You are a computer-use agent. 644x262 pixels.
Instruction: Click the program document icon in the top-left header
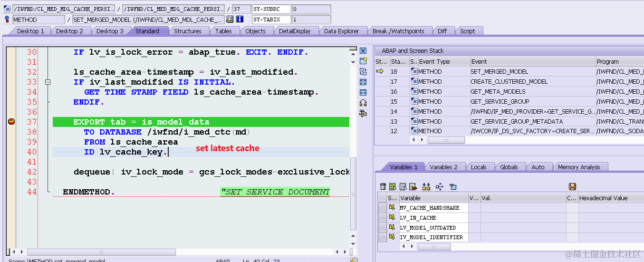(x=7, y=9)
